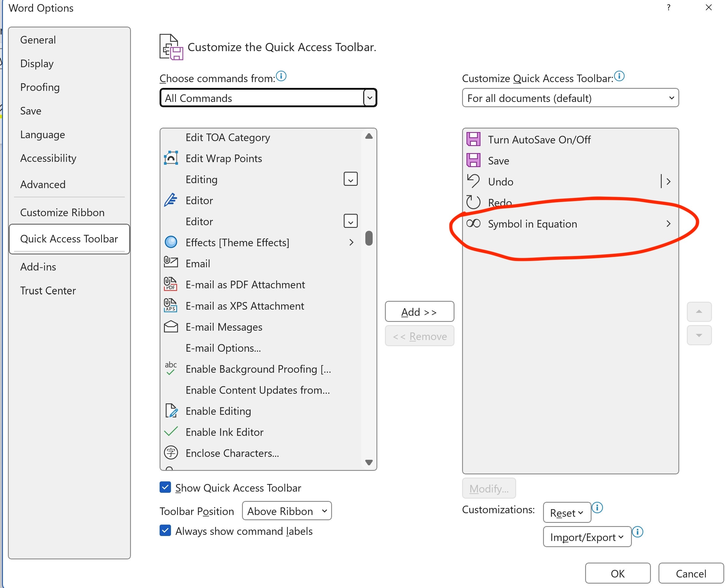Open the For all documents dropdown
This screenshot has height=588, width=726.
(x=570, y=98)
